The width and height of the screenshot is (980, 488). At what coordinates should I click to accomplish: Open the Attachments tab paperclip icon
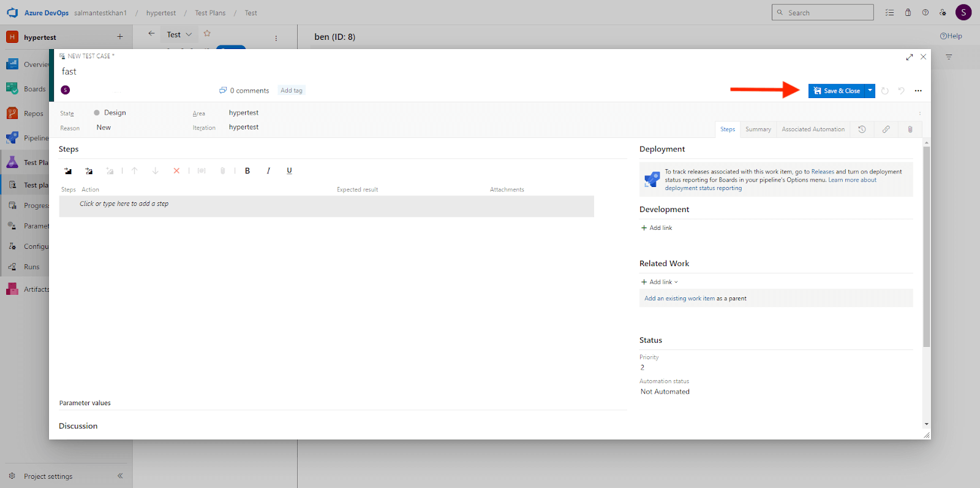[x=910, y=129]
